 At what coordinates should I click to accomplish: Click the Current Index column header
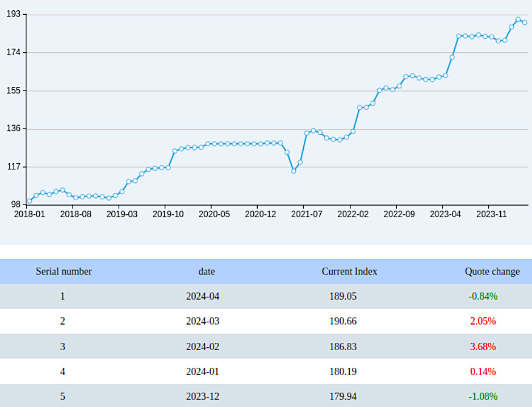(349, 271)
